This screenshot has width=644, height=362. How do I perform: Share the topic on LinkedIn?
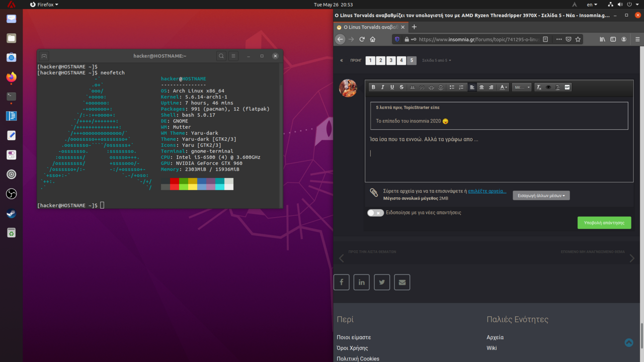362,282
